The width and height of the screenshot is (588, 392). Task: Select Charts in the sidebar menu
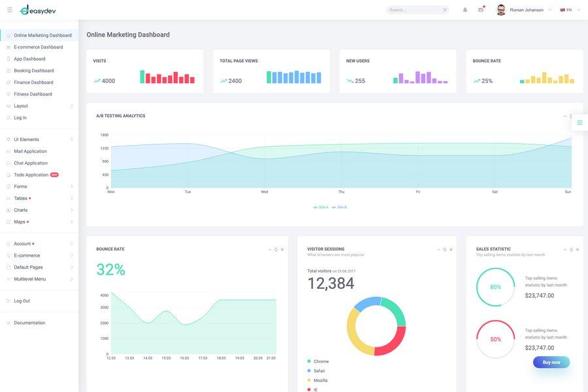pos(21,208)
